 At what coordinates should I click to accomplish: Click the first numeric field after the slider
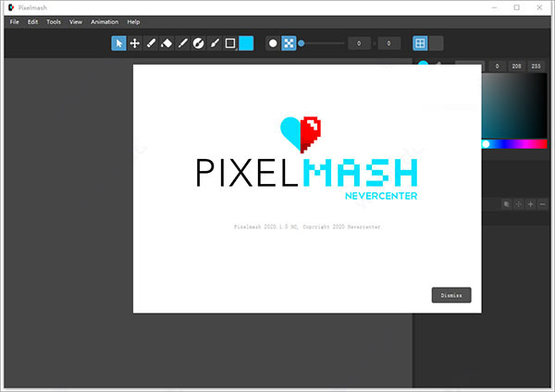359,43
